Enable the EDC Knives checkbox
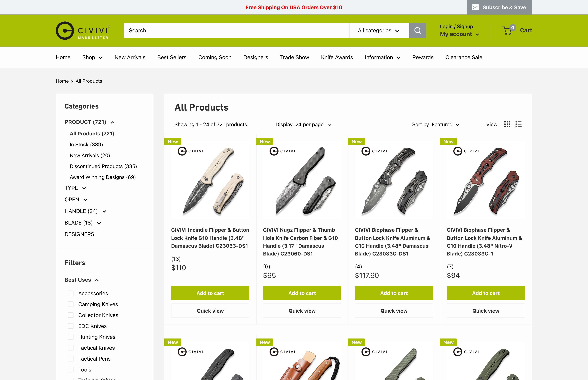This screenshot has width=588, height=380. click(x=71, y=326)
